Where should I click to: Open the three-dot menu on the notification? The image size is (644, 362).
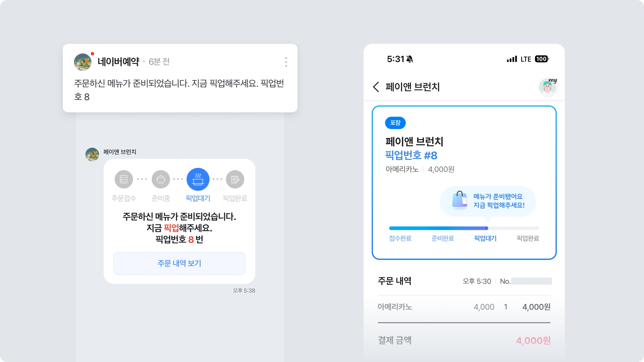[x=286, y=62]
